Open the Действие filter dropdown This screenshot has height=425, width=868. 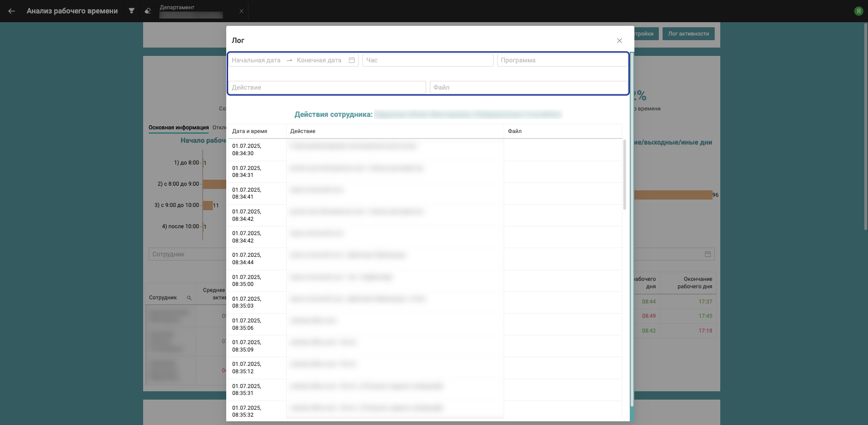pyautogui.click(x=327, y=87)
